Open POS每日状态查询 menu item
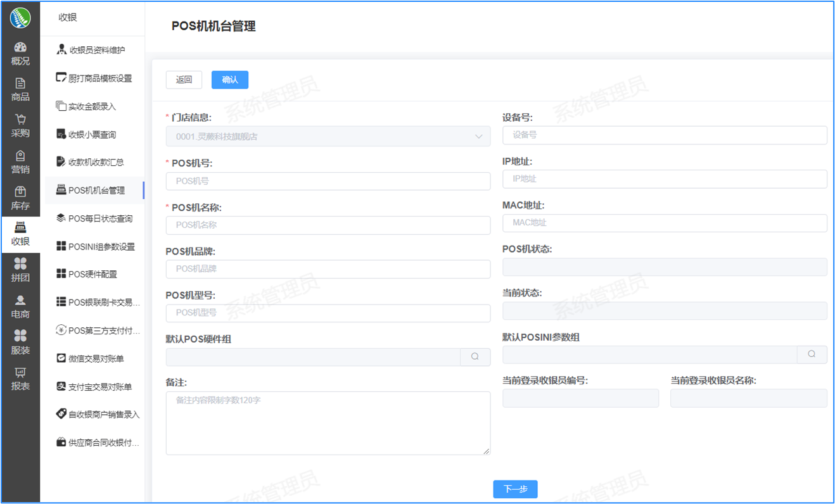The width and height of the screenshot is (835, 504). (95, 218)
